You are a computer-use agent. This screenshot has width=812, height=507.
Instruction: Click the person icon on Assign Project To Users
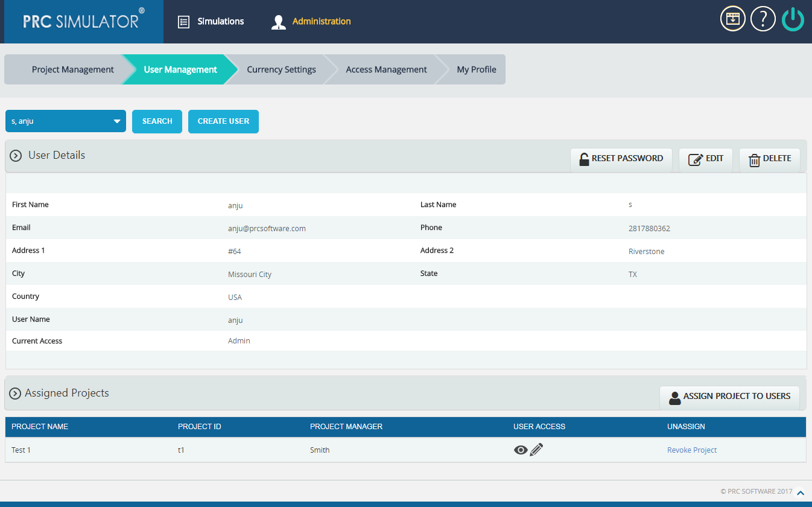click(x=674, y=397)
